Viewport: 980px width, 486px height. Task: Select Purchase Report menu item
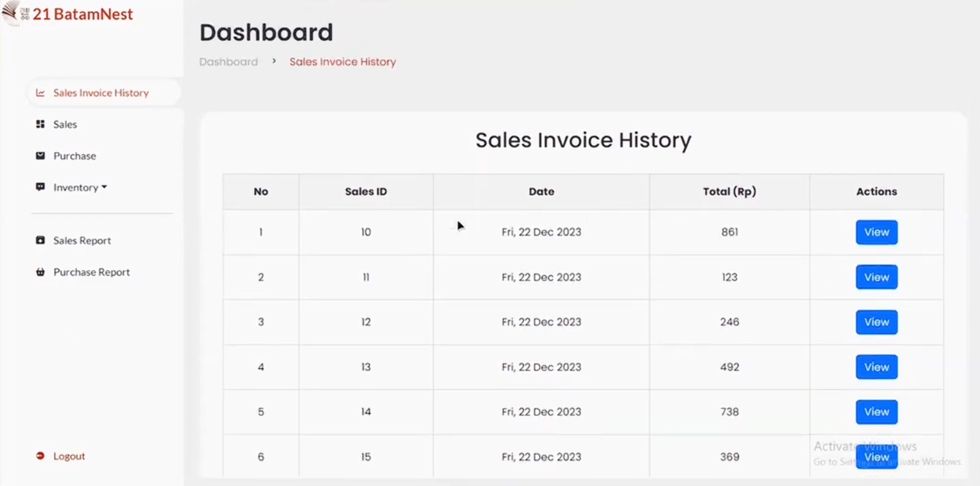click(91, 272)
